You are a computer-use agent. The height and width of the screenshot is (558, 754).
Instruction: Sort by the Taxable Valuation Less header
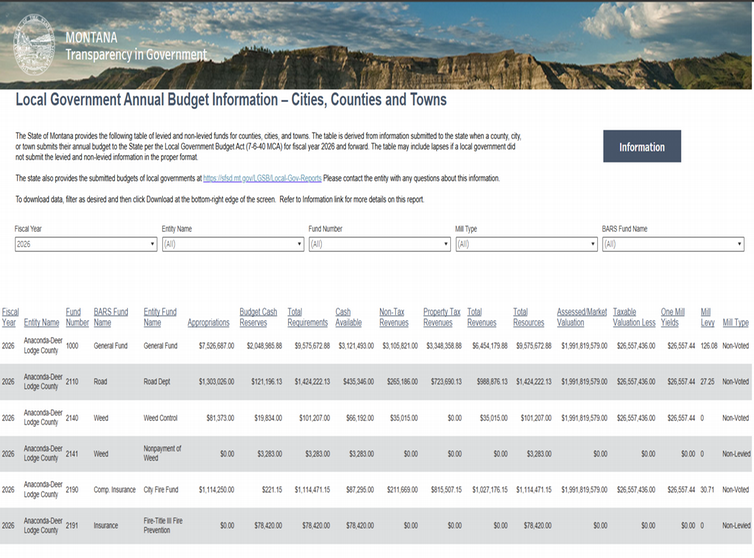[x=634, y=317]
